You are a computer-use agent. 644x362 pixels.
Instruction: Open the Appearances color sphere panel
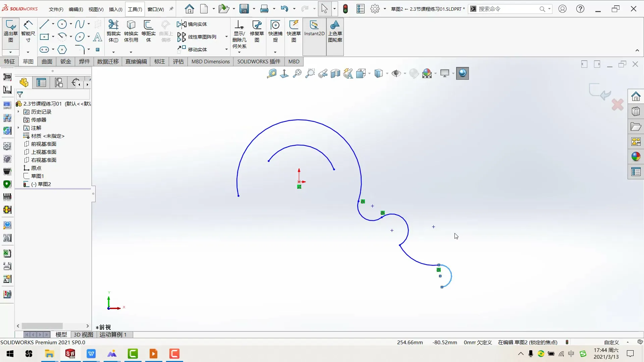pos(636,156)
